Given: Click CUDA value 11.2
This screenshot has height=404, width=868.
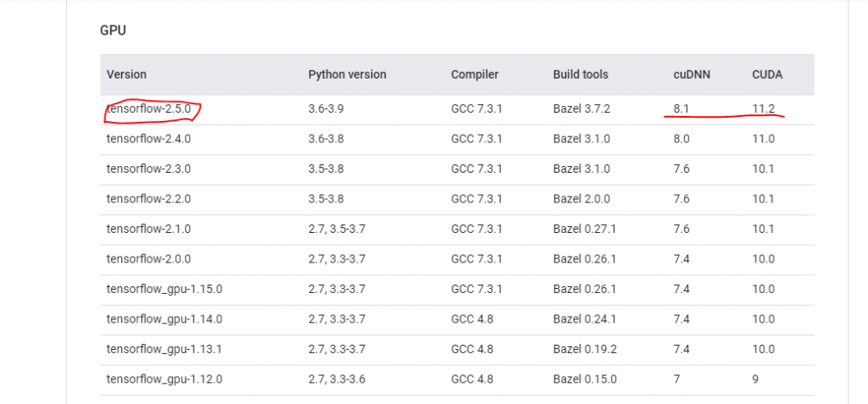Looking at the screenshot, I should pyautogui.click(x=764, y=109).
